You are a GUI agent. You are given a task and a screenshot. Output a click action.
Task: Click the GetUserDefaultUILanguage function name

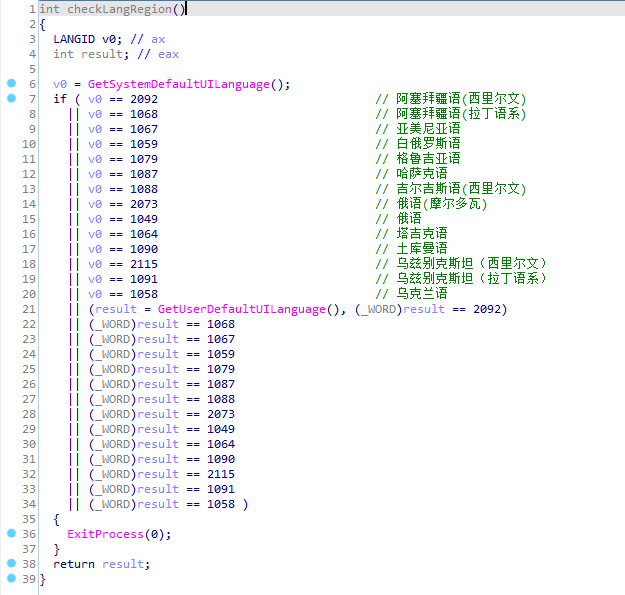242,309
